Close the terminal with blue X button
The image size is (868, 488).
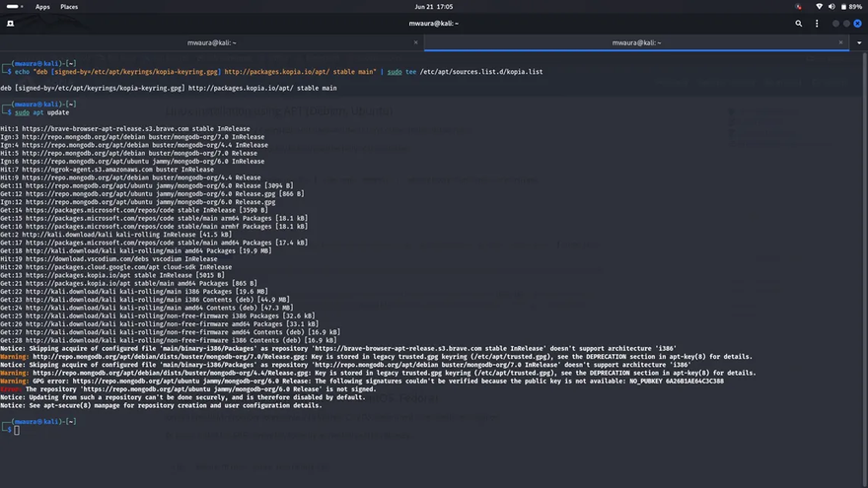(856, 24)
